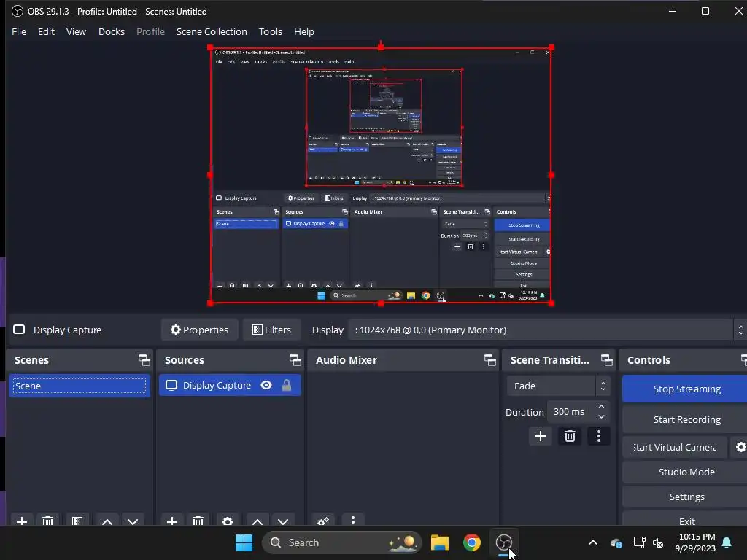Image resolution: width=747 pixels, height=560 pixels.
Task: Open Display monitor selection dropdown
Action: click(546, 330)
